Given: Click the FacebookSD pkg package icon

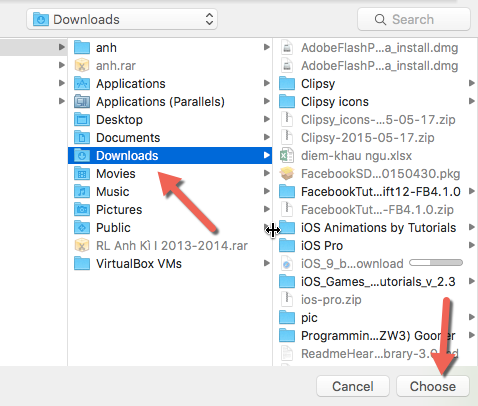Looking at the screenshot, I should click(287, 173).
